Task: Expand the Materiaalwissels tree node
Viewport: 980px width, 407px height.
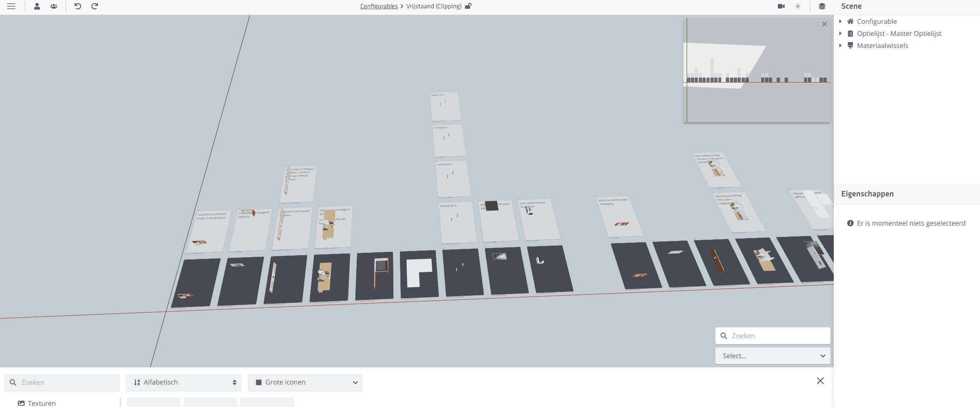Action: [840, 45]
